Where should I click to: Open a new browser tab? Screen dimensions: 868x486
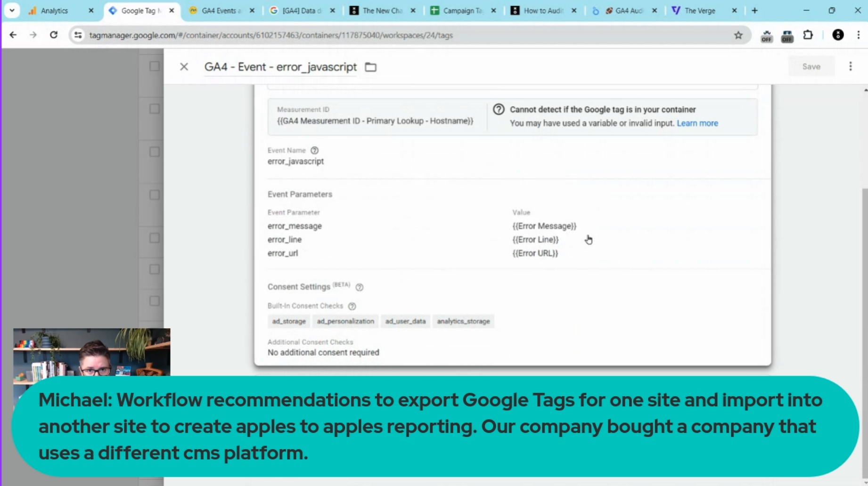754,10
